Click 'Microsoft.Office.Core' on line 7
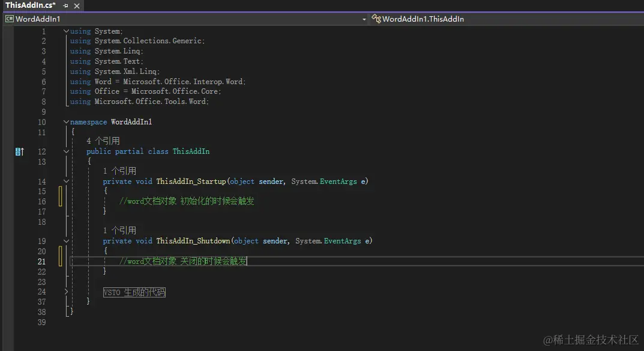The height and width of the screenshot is (351, 644). [175, 91]
